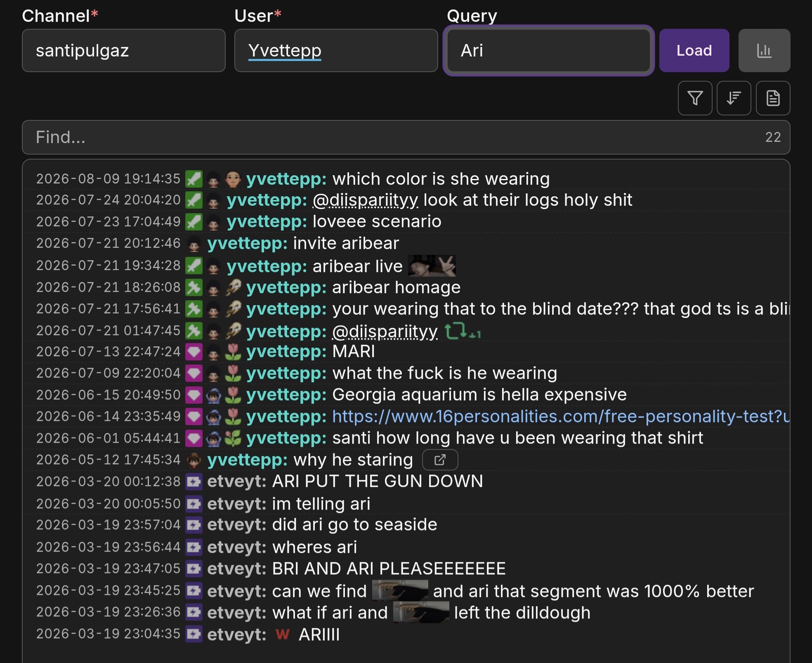Click the green badge on 'loveee scenario' row
Viewport: 812px width, 663px height.
point(194,222)
